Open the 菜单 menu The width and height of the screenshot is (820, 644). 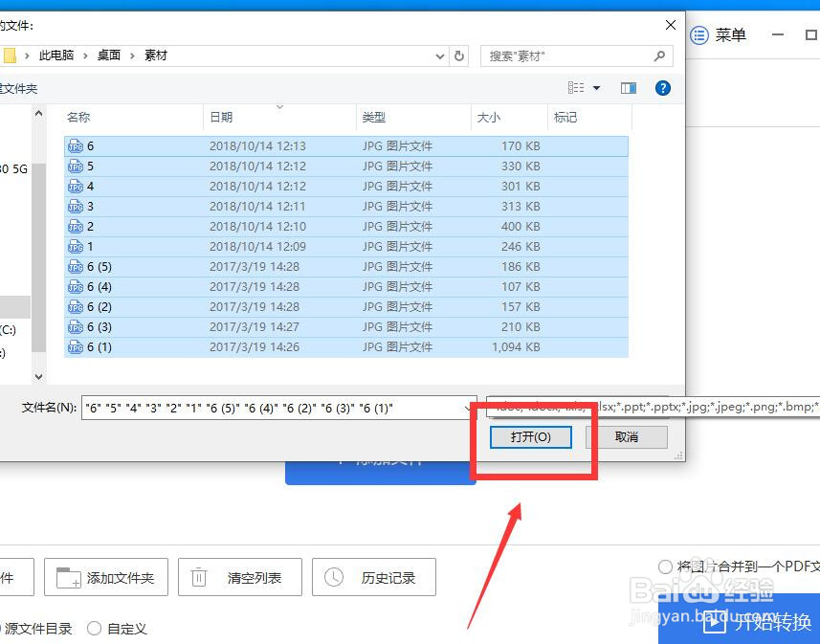718,34
